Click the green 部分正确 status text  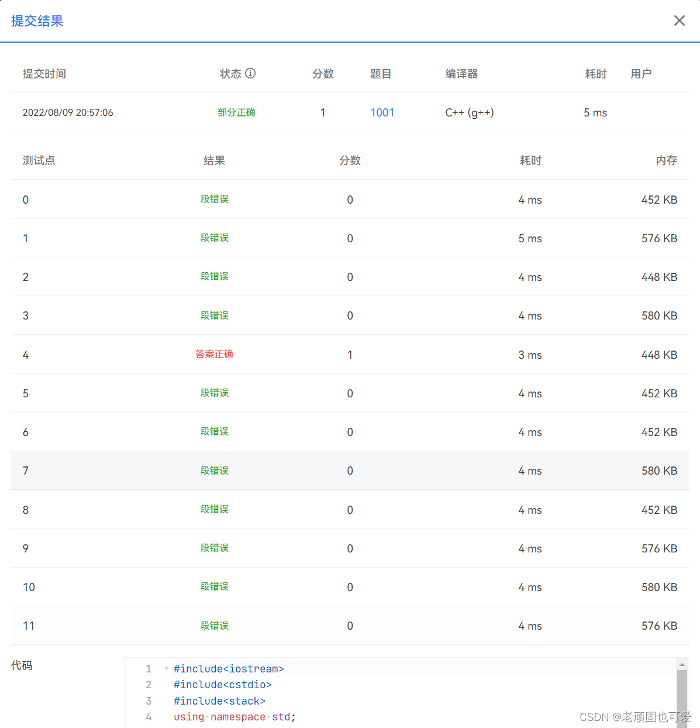[x=236, y=112]
